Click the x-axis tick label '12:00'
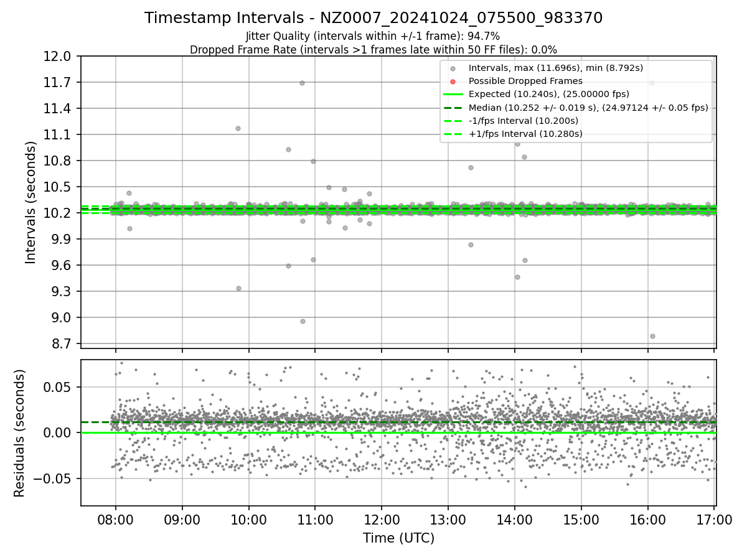 pyautogui.click(x=382, y=520)
